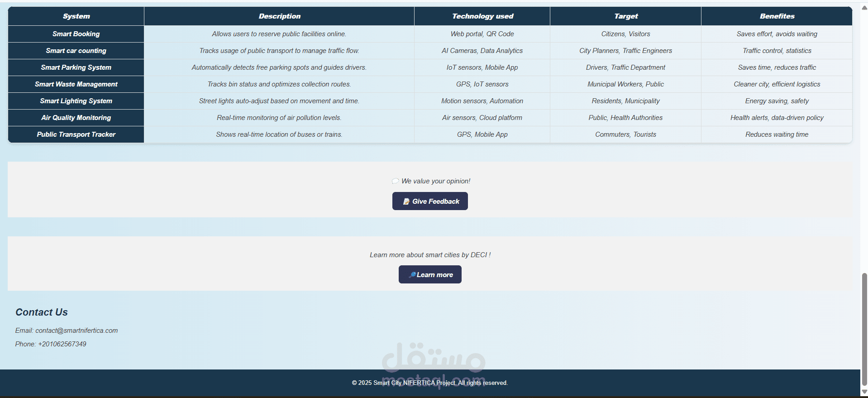Click the System column header
The height and width of the screenshot is (398, 868).
coord(76,16)
